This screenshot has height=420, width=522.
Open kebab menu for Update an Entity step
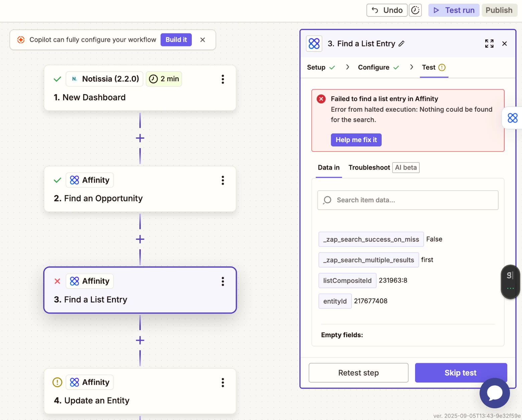[x=223, y=383]
